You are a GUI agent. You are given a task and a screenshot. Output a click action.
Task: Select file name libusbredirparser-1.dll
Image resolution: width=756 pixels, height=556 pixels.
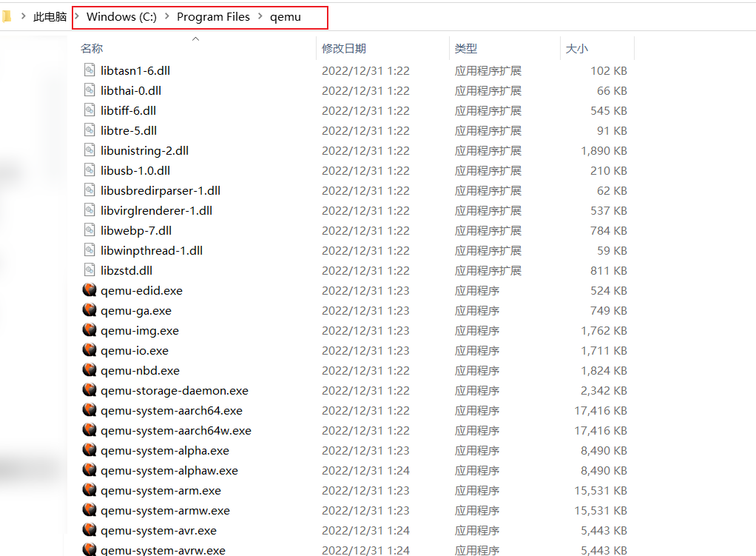(161, 191)
